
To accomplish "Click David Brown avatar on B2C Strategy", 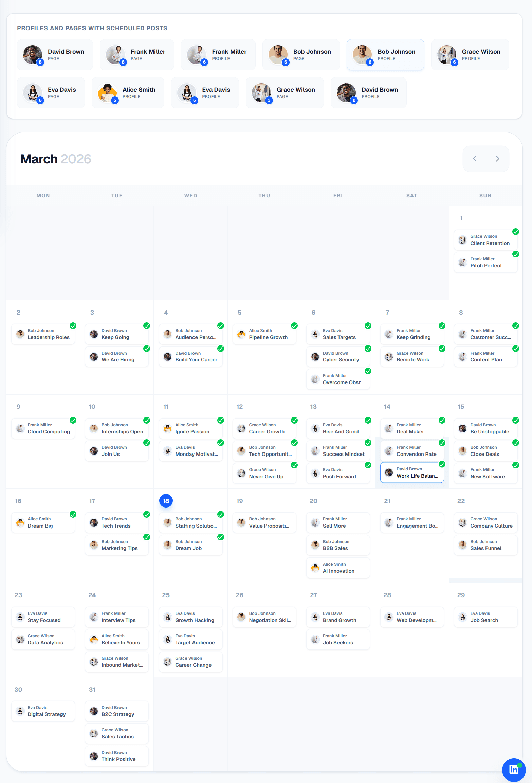I will click(x=94, y=711).
